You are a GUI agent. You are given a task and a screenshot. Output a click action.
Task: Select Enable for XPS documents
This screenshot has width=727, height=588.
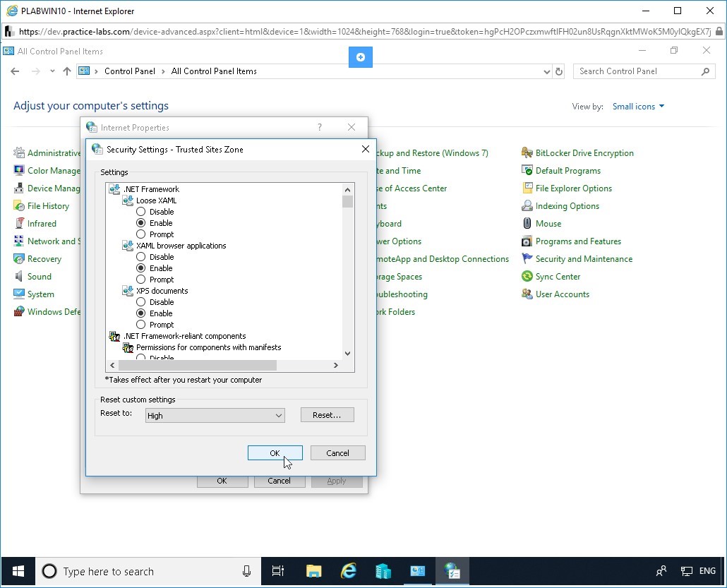point(141,313)
